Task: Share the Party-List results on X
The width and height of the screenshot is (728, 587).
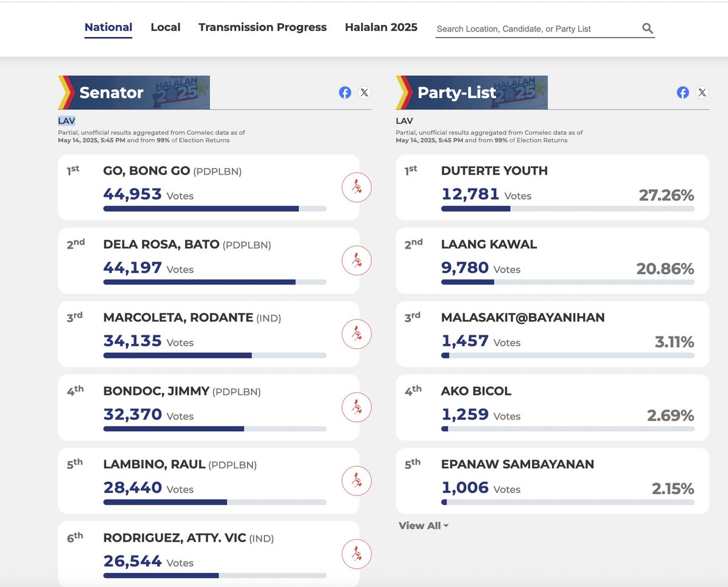Action: 702,92
